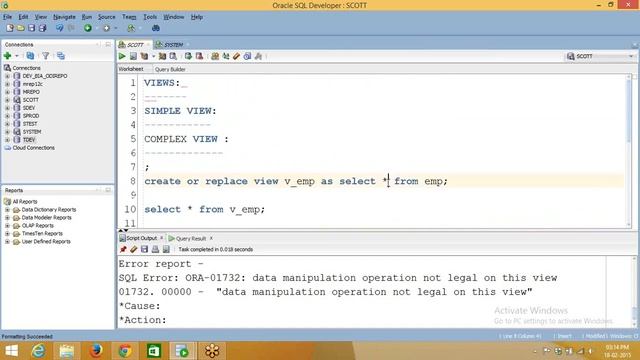Open File Explorer from the taskbar
The image size is (640, 360).
[67, 351]
